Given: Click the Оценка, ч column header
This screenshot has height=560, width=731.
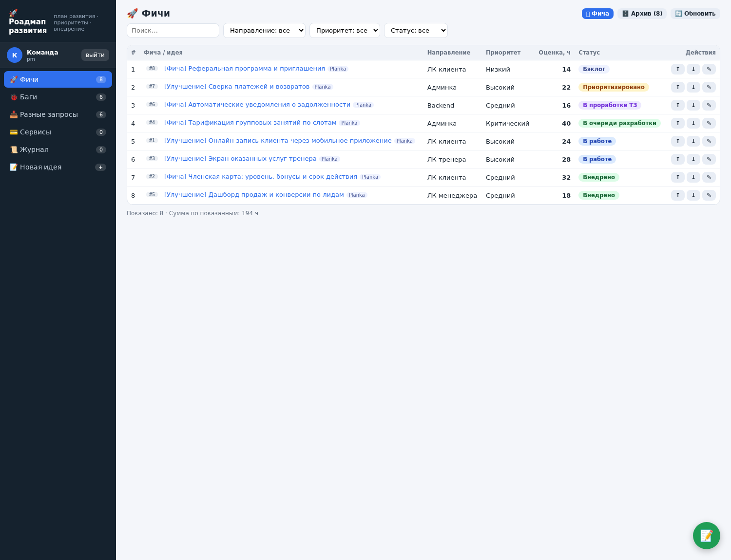Looking at the screenshot, I should 555,53.
